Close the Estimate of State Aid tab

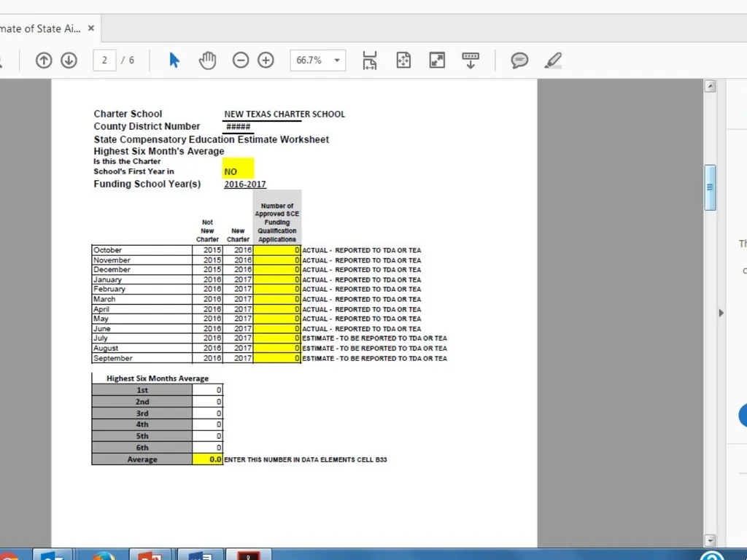[x=91, y=28]
